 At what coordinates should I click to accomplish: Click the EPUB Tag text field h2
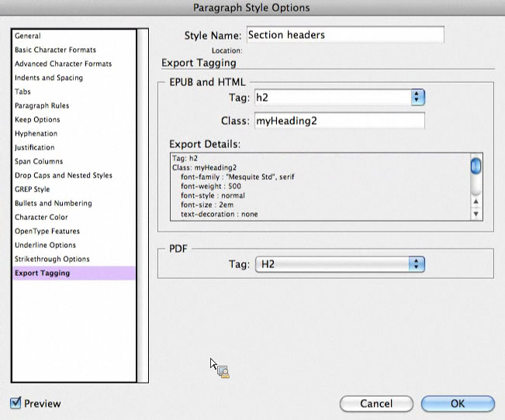click(333, 97)
